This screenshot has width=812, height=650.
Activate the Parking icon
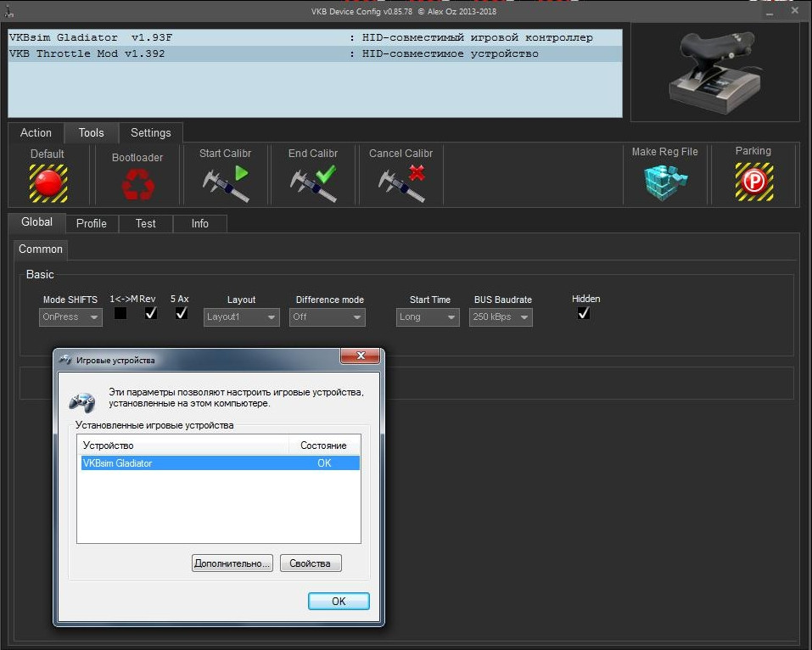pos(754,182)
